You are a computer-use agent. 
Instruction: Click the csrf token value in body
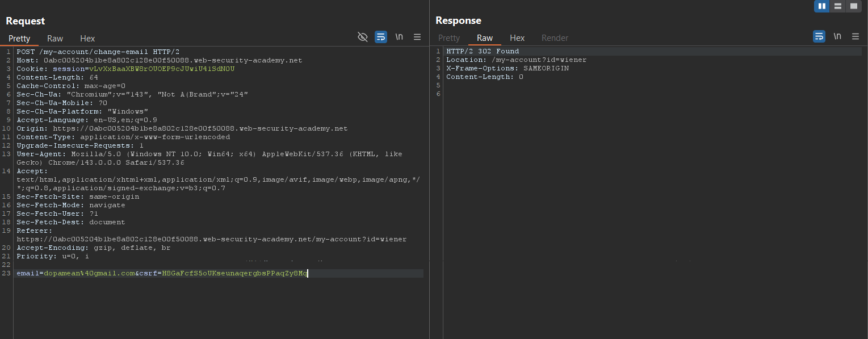234,273
